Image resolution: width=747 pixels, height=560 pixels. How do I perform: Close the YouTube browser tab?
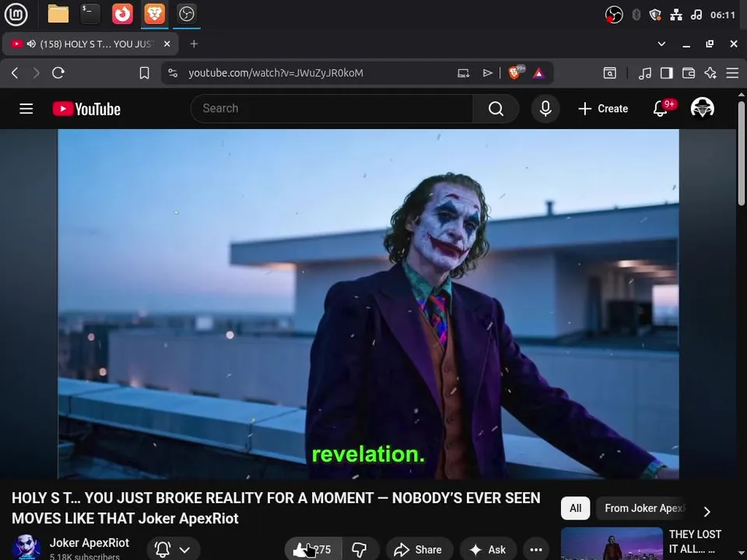point(167,44)
